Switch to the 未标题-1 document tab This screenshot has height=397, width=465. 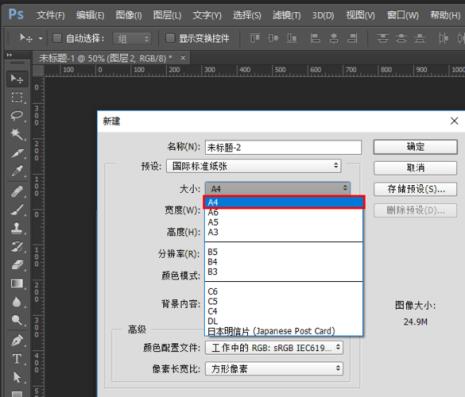click(105, 58)
